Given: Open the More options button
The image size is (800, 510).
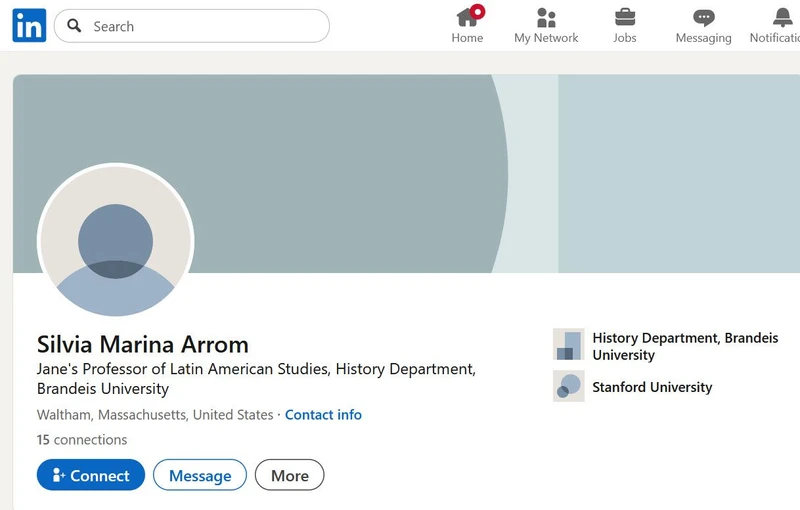Looking at the screenshot, I should click(289, 475).
